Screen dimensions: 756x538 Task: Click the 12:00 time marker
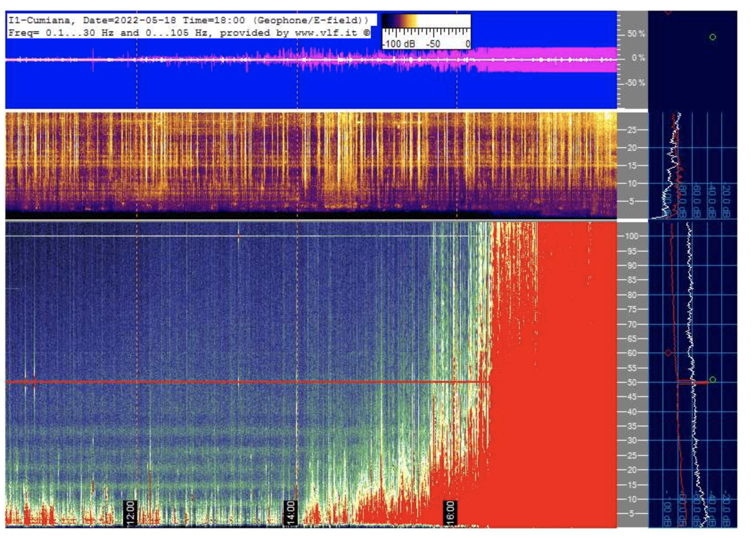click(x=130, y=513)
